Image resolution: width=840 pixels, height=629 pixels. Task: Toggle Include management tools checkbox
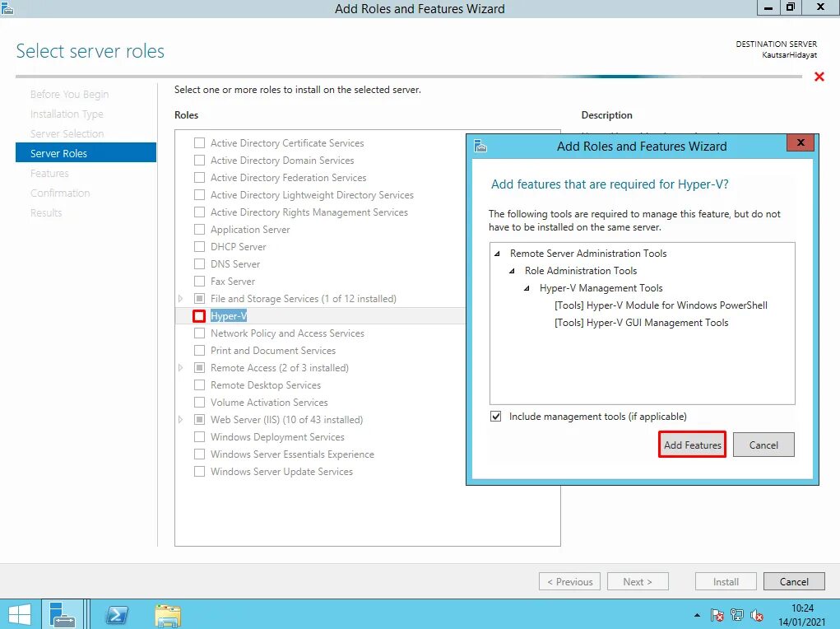point(496,416)
